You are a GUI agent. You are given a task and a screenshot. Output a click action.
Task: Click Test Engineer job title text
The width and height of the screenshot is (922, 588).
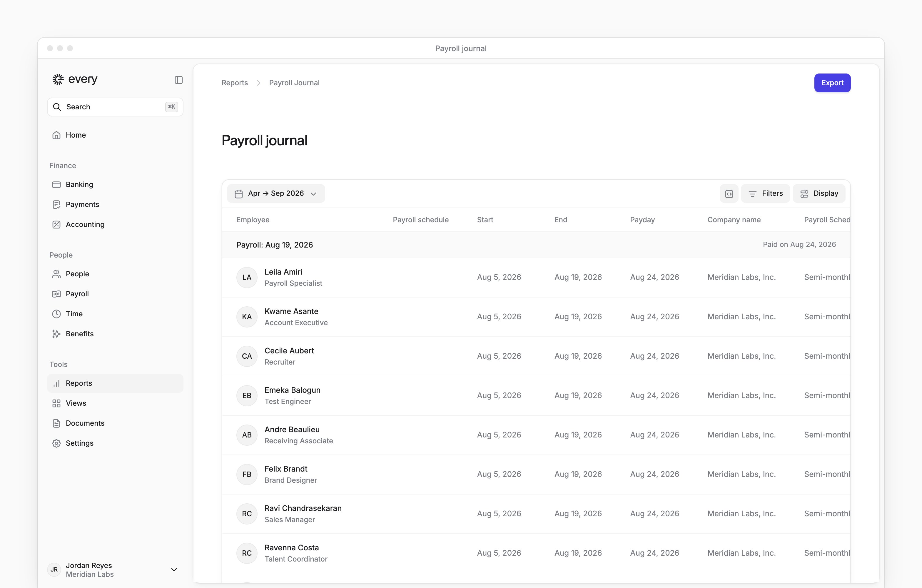pos(288,402)
